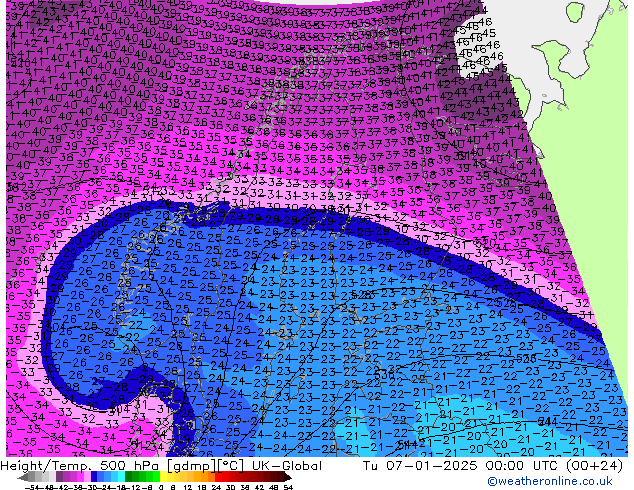Click the bright yellow legend color swatch

(x=163, y=476)
